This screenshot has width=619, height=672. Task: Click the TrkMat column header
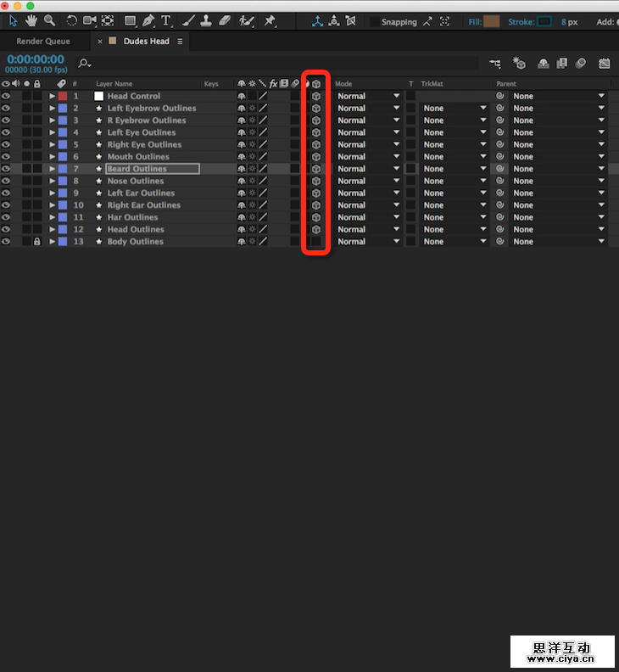[x=432, y=84]
